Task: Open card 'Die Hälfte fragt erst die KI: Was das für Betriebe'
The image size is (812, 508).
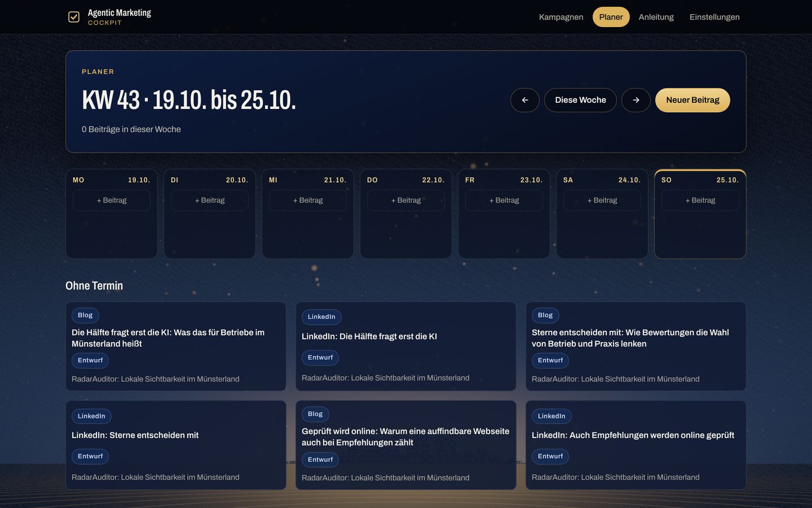Action: pyautogui.click(x=176, y=347)
